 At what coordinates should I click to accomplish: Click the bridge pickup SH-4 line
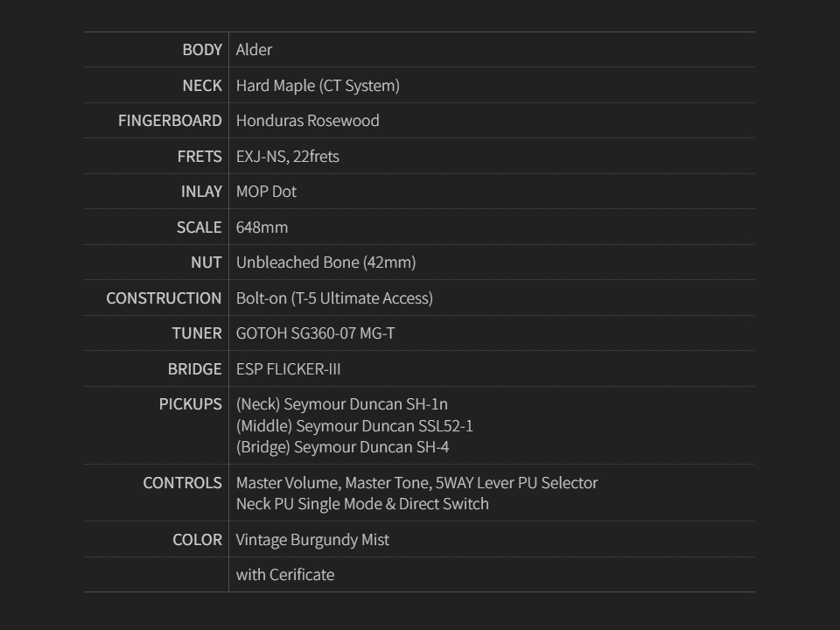(342, 447)
